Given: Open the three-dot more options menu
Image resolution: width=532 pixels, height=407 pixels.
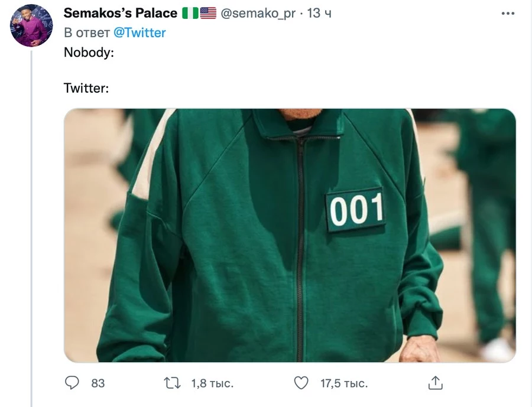Looking at the screenshot, I should (507, 14).
